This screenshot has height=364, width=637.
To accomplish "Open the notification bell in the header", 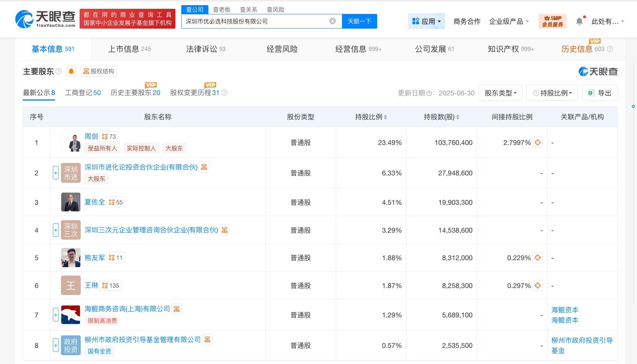I will 579,21.
